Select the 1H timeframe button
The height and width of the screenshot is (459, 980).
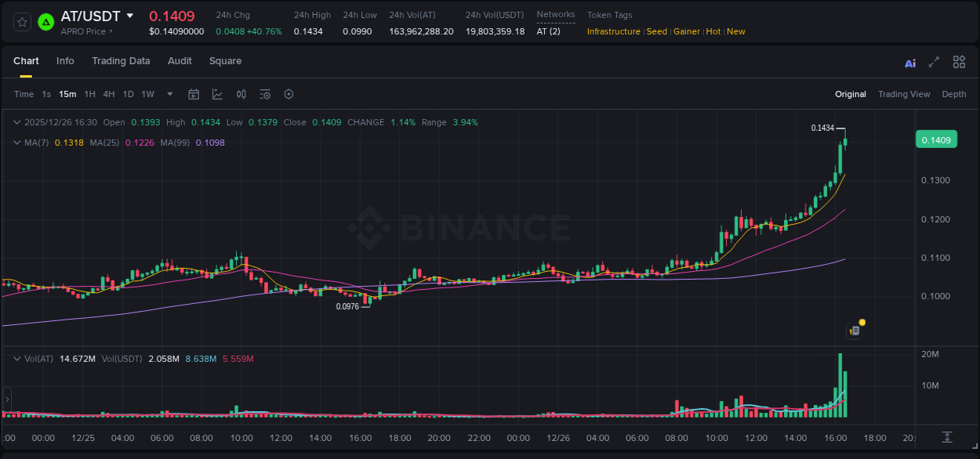tap(89, 94)
